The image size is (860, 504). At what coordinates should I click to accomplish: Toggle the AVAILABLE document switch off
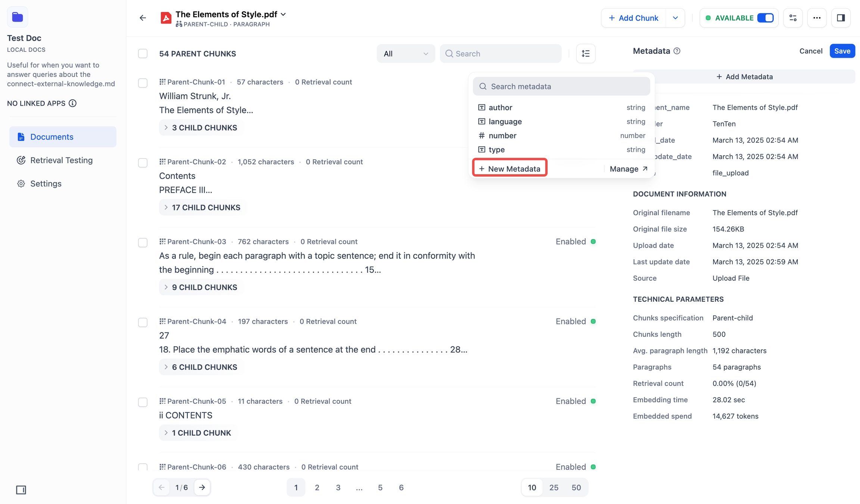coord(765,18)
